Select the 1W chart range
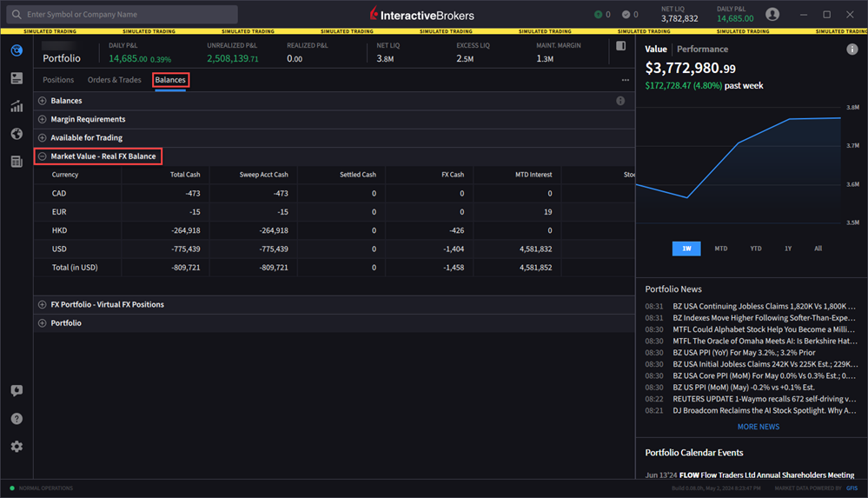 point(686,249)
